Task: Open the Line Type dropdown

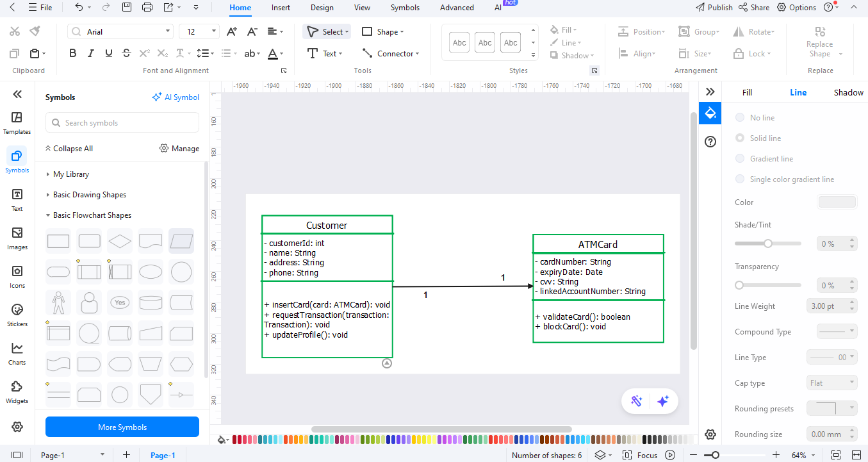Action: [831, 358]
